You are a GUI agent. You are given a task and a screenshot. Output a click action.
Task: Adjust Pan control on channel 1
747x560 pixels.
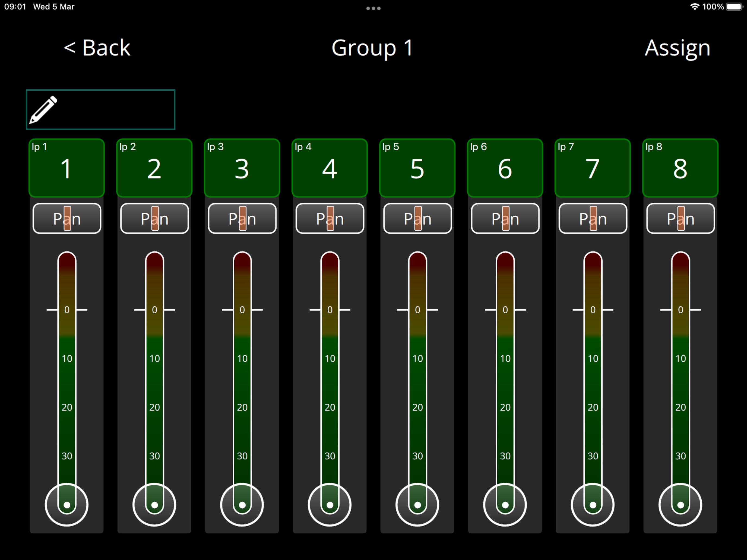[67, 218]
